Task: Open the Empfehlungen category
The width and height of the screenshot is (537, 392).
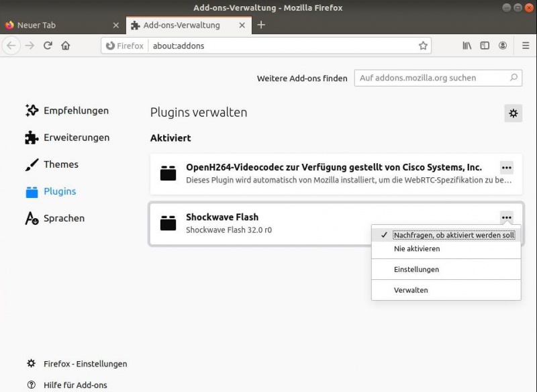Action: 67,111
